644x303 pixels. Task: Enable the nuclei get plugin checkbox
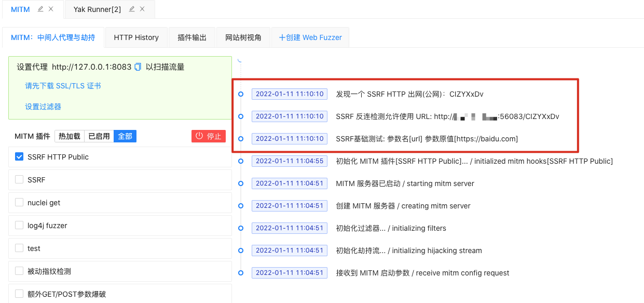point(19,203)
